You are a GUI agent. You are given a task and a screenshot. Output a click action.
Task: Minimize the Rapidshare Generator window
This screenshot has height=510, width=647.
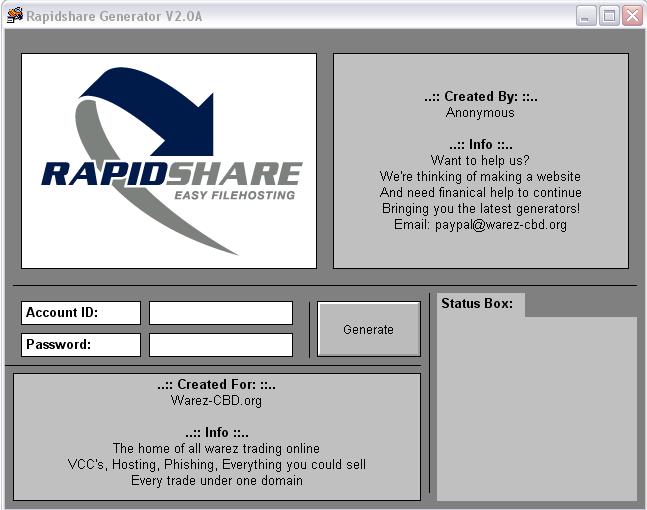pos(586,16)
